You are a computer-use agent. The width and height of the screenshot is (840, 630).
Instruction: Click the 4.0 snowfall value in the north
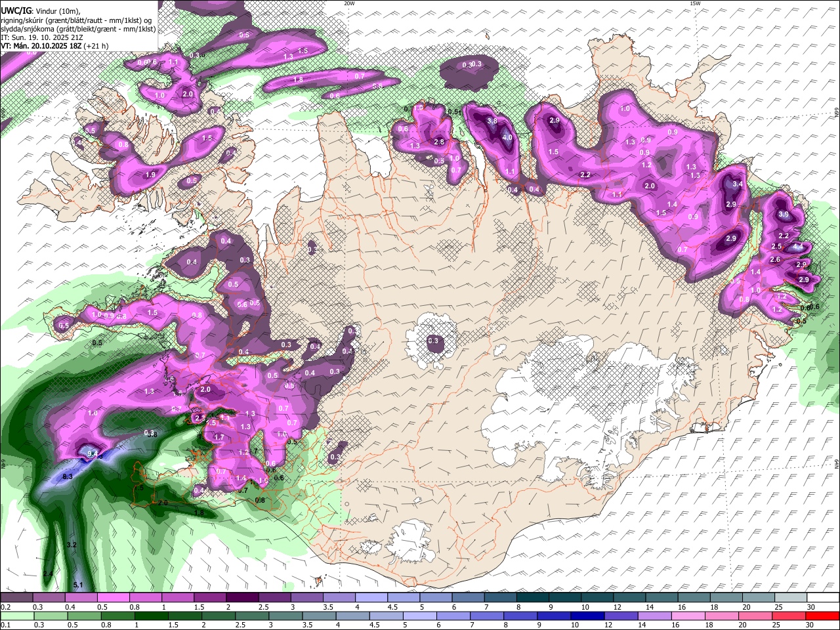(507, 138)
